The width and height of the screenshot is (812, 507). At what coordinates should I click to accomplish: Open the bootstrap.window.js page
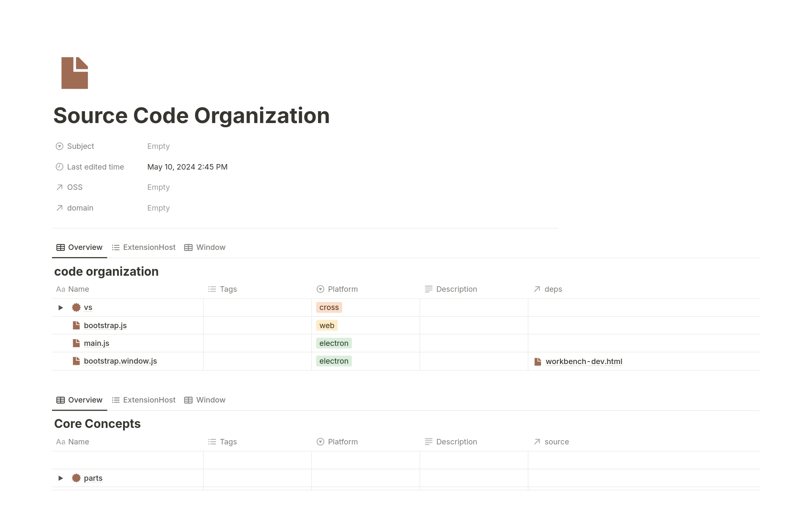[120, 361]
